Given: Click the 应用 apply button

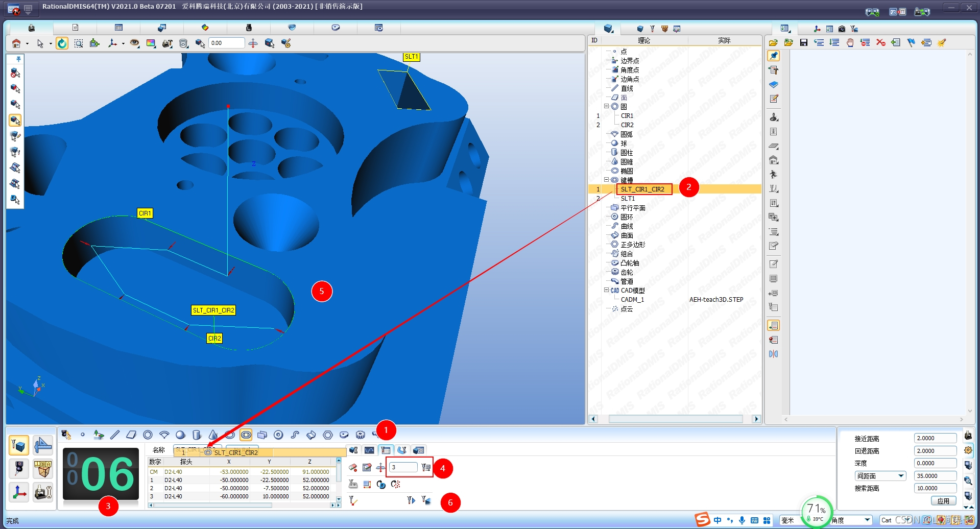Looking at the screenshot, I should click(x=943, y=501).
